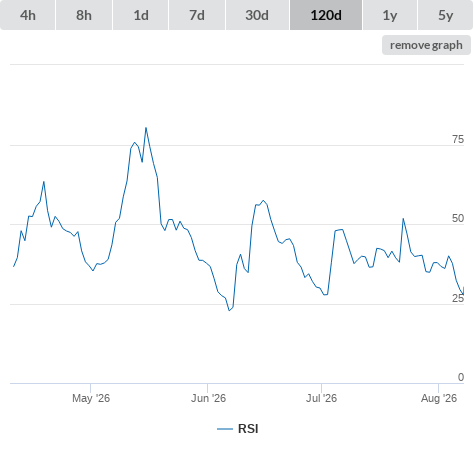
Task: Click the Aug '26 axis label
Action: [439, 398]
